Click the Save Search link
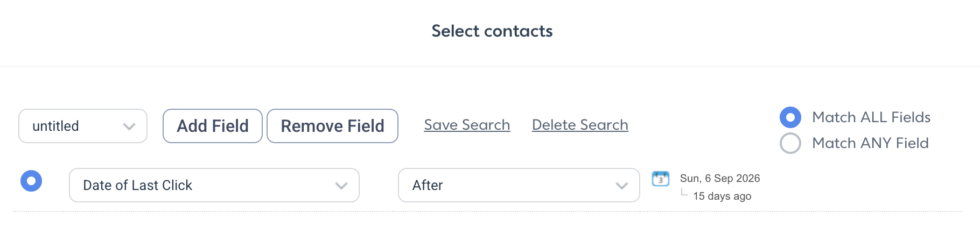 coord(467,125)
